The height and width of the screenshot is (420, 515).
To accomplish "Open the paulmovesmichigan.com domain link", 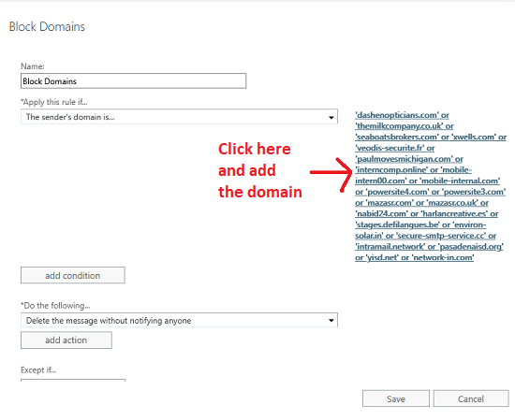I will point(405,159).
